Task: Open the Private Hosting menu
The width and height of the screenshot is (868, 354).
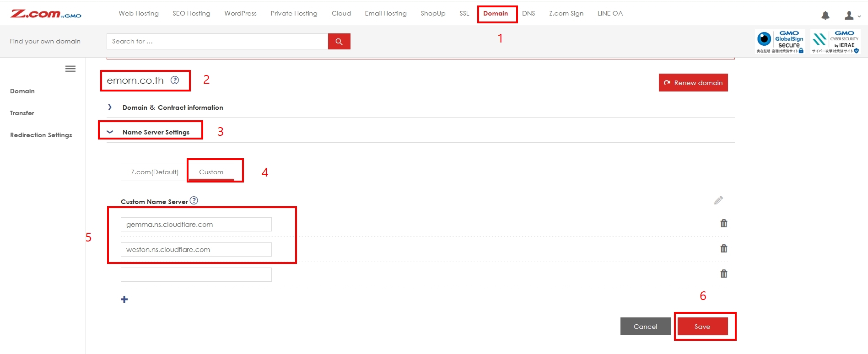Action: point(294,13)
